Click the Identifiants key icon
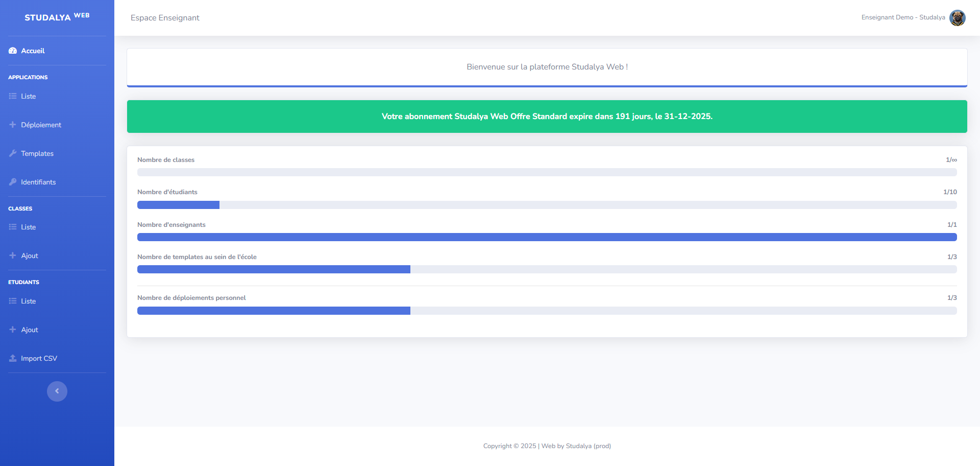This screenshot has height=466, width=980. (13, 182)
